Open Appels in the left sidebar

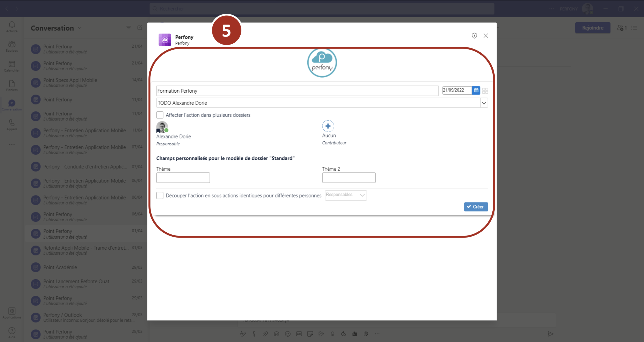coord(12,125)
